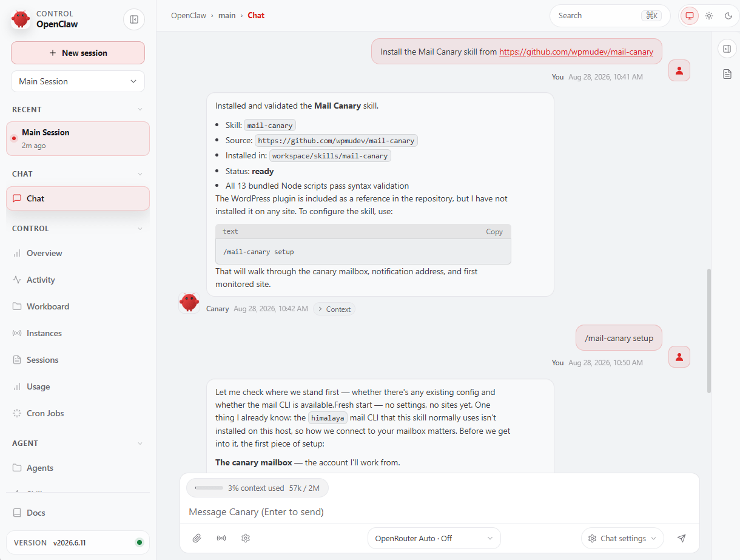Click the Instances broadcast icon
The width and height of the screenshot is (740, 560).
pos(17,333)
